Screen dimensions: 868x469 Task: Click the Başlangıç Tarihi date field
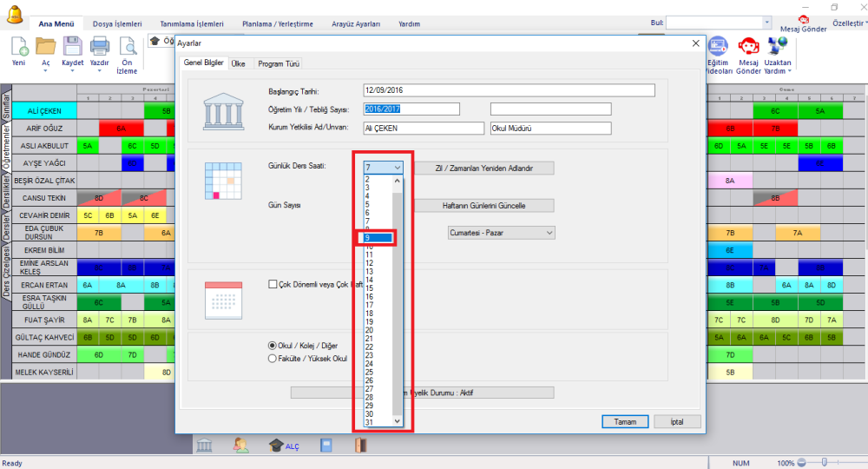coord(509,90)
